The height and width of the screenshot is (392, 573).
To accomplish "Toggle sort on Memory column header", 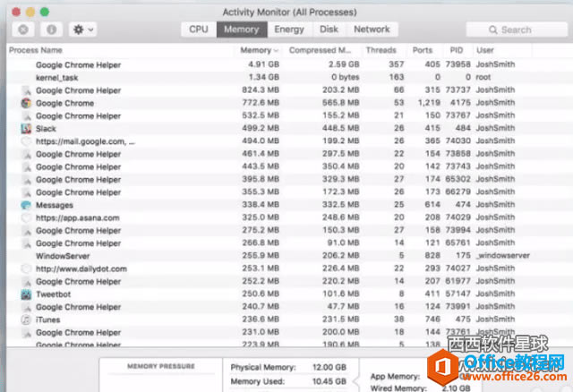I will point(259,50).
